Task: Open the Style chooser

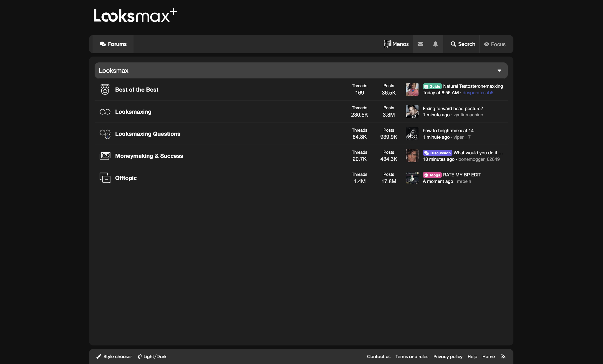Action: (x=114, y=357)
